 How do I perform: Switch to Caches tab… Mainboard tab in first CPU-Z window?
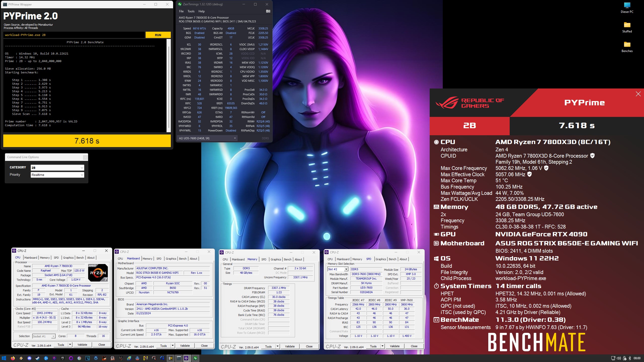coord(31,258)
